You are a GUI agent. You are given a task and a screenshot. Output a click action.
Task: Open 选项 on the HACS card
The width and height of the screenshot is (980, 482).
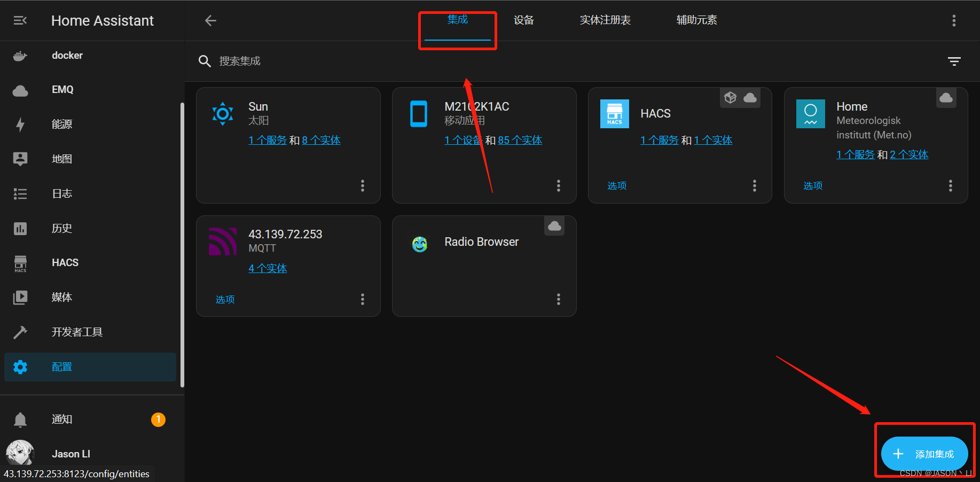[x=617, y=186]
